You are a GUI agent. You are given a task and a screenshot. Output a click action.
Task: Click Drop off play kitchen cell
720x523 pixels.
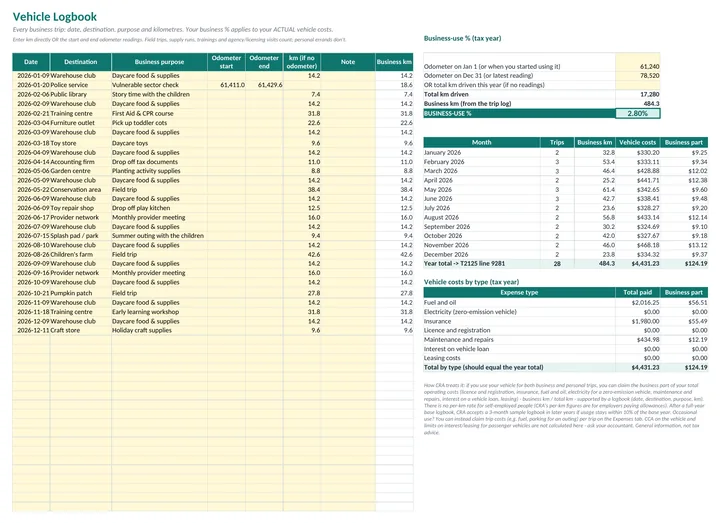pos(159,208)
